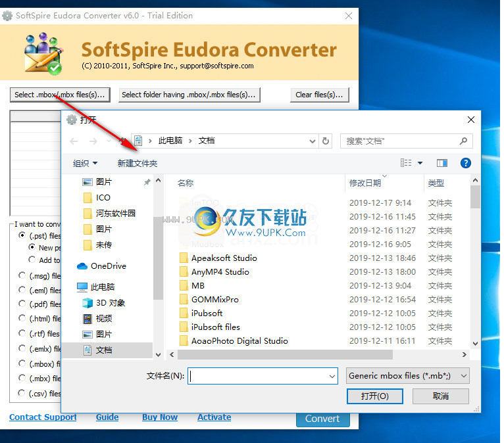504x443 pixels.
Task: Click the Convert button
Action: (x=322, y=419)
